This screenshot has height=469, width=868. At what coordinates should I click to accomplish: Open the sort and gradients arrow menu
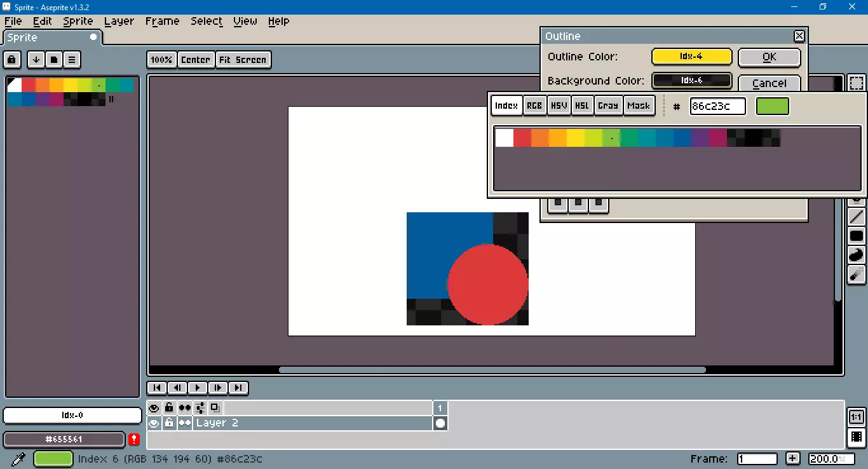point(36,60)
